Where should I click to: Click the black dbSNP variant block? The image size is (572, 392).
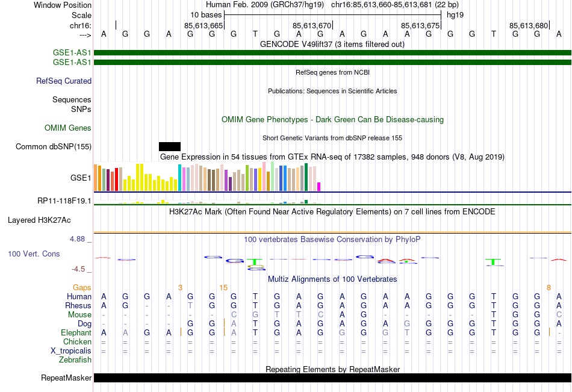(x=170, y=146)
